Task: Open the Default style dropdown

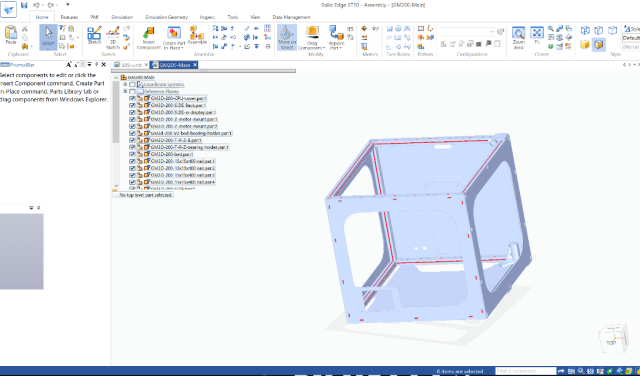Action: click(631, 38)
